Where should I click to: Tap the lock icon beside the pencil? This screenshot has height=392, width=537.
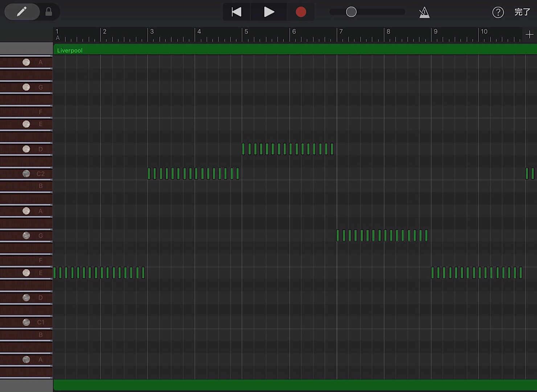click(49, 12)
